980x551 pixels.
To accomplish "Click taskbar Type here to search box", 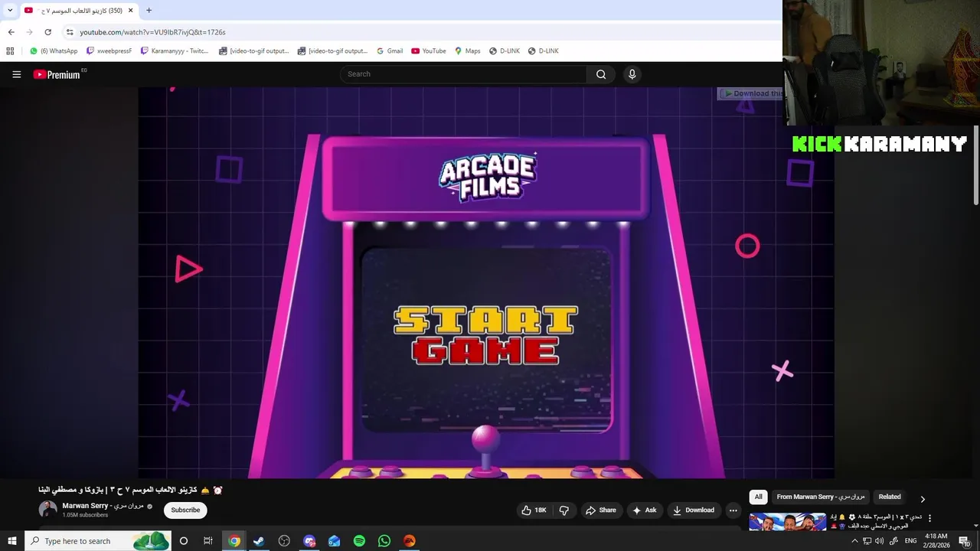I will pyautogui.click(x=98, y=541).
